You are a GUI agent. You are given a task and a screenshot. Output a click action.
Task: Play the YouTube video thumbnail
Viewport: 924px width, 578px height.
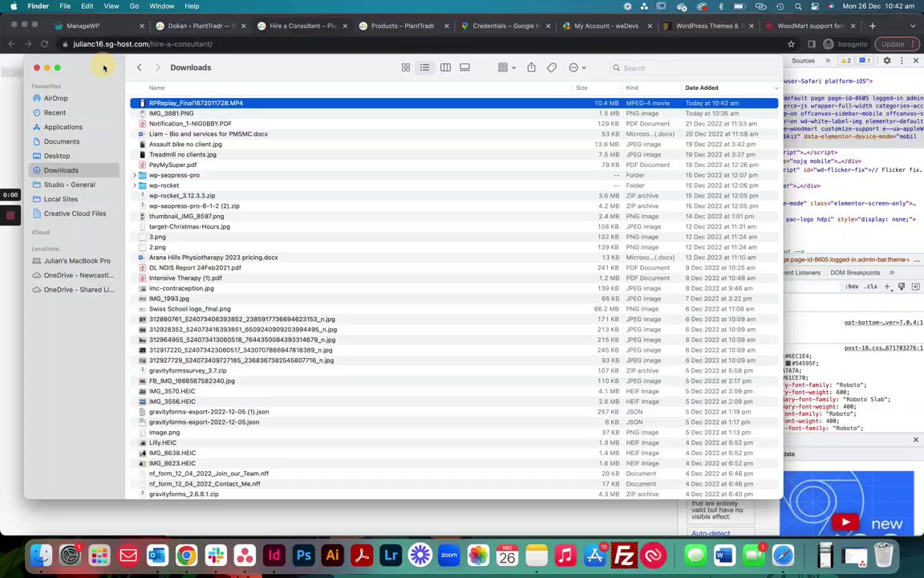845,522
